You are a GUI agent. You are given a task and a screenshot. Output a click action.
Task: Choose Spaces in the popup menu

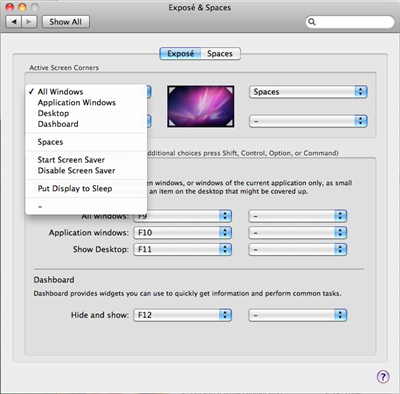86,142
